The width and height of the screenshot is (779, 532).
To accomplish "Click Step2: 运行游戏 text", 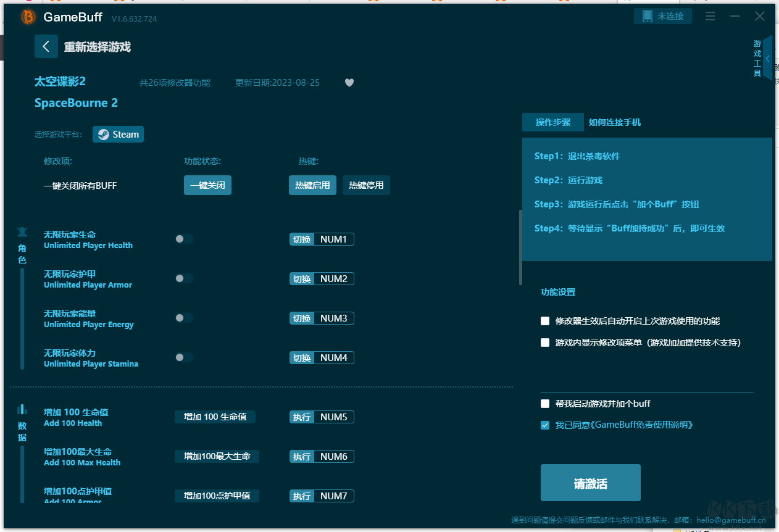I will [x=569, y=180].
